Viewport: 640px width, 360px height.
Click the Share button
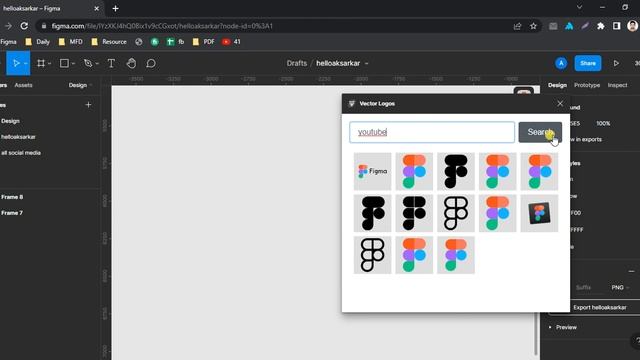588,63
